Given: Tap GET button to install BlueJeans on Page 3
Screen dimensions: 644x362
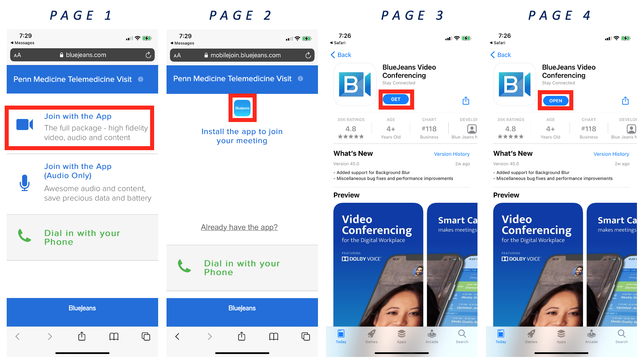Looking at the screenshot, I should point(395,99).
